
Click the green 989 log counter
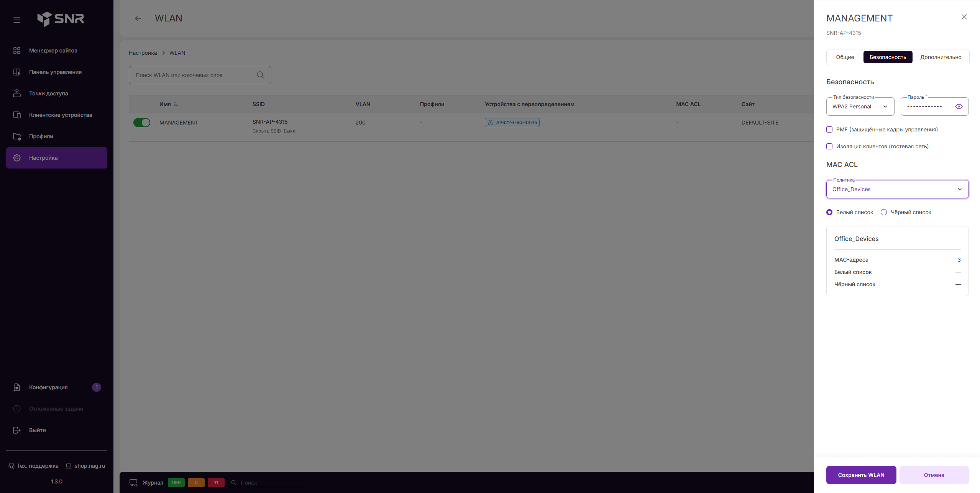176,483
